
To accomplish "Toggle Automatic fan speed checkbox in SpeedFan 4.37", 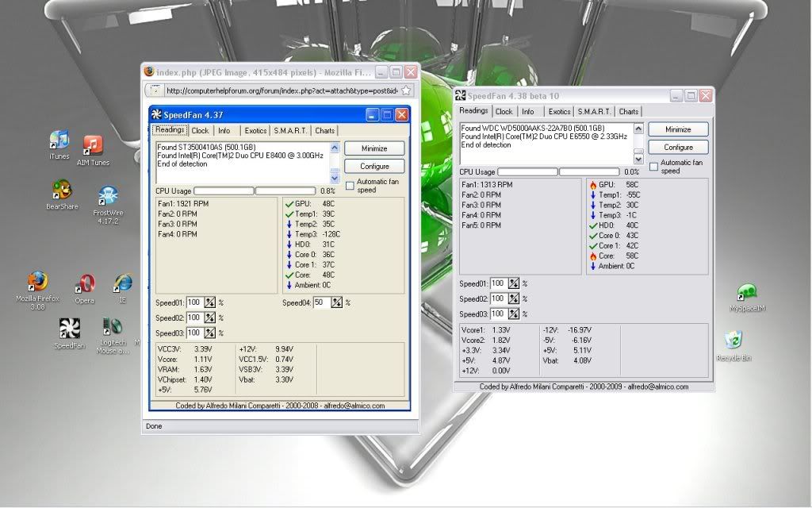I will click(x=350, y=186).
